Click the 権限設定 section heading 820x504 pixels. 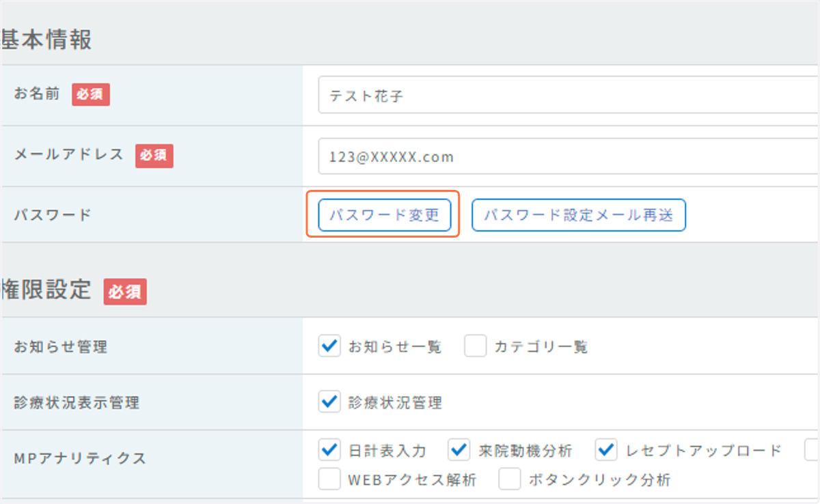[x=46, y=290]
